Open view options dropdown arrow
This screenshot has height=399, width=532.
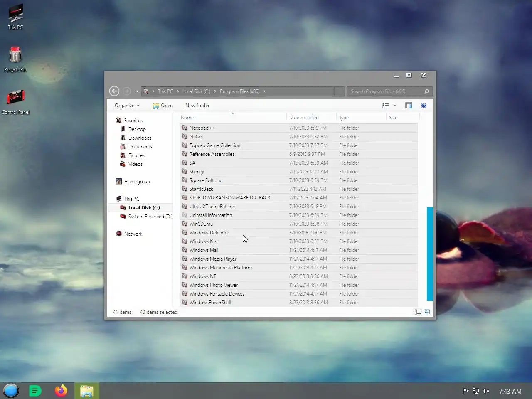[x=394, y=106]
